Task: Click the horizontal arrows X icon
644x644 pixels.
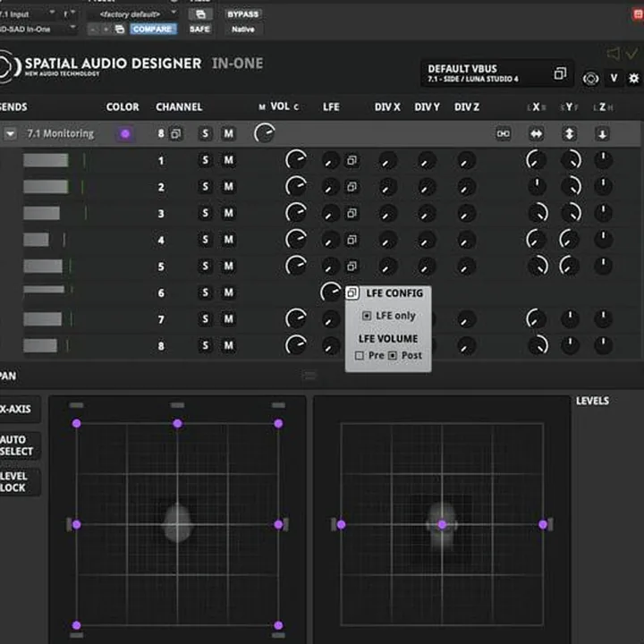Action: 537,133
